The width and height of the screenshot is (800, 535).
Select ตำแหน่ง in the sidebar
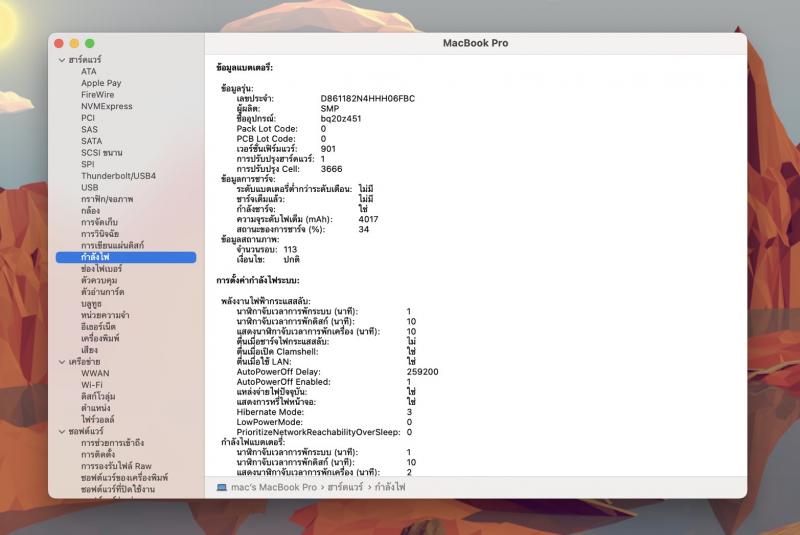(x=95, y=408)
